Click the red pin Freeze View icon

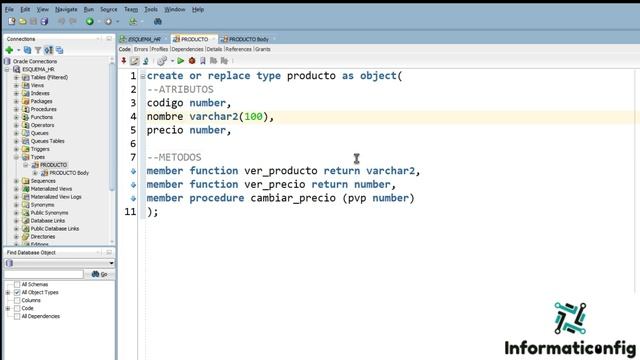point(124,61)
